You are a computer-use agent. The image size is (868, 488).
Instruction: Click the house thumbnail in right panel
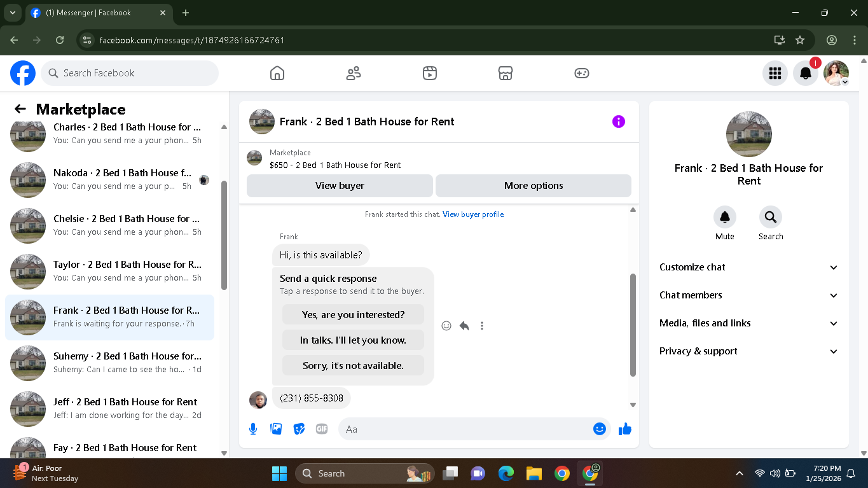(749, 134)
